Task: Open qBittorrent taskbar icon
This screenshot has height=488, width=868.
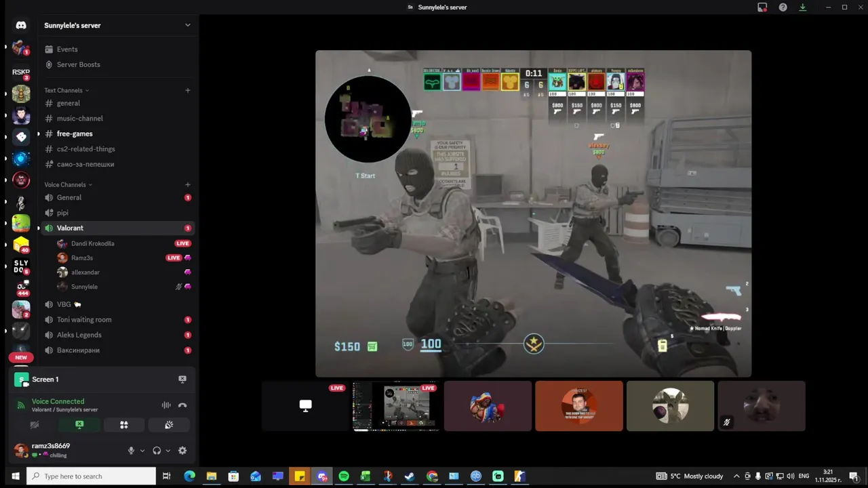Action: [x=476, y=476]
